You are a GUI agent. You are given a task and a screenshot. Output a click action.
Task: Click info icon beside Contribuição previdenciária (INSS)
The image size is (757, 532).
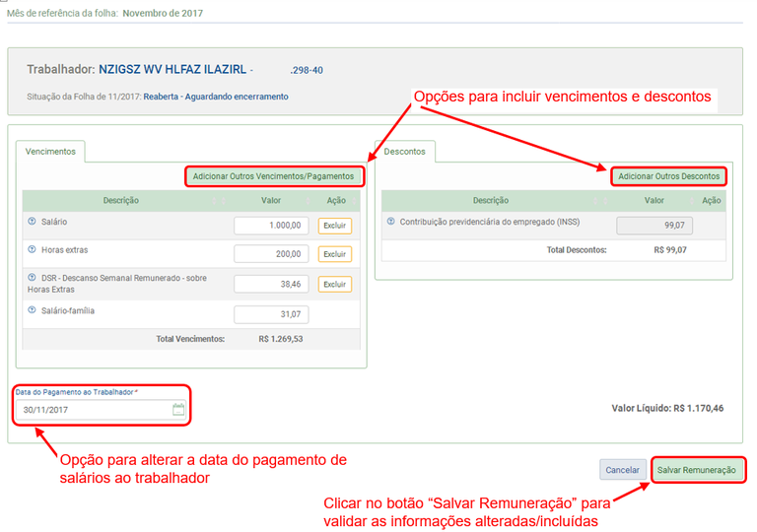[391, 222]
